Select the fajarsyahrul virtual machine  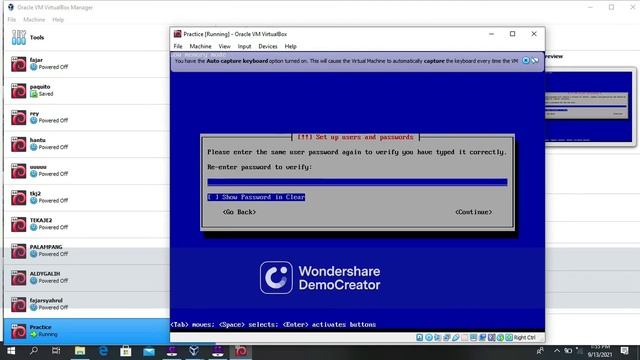pos(87,304)
